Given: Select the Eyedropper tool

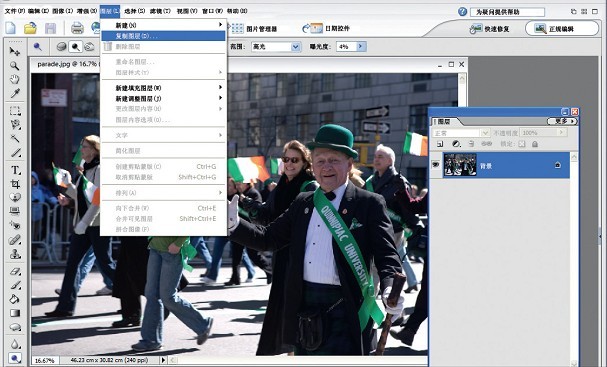Looking at the screenshot, I should [x=15, y=93].
